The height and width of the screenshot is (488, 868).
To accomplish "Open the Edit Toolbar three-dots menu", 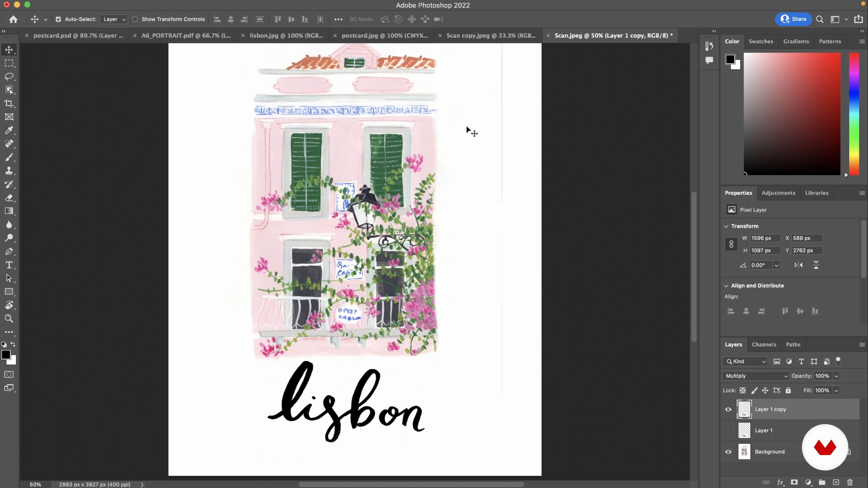I will coord(9,332).
